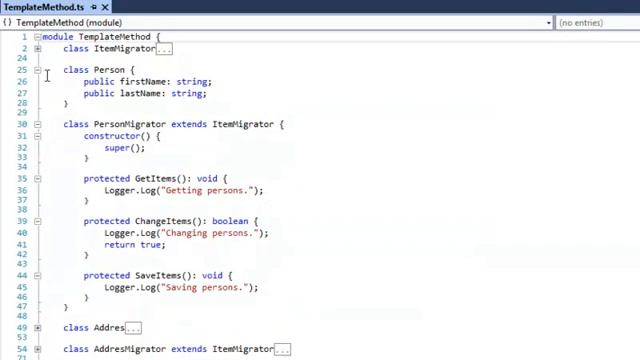Click the super() call on line 32
The image size is (640, 360).
(124, 148)
